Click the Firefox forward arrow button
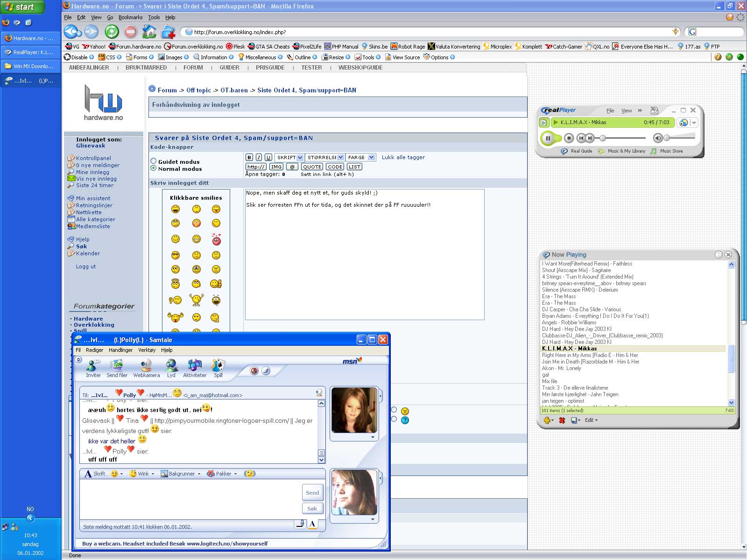The image size is (747, 560). coord(92,32)
